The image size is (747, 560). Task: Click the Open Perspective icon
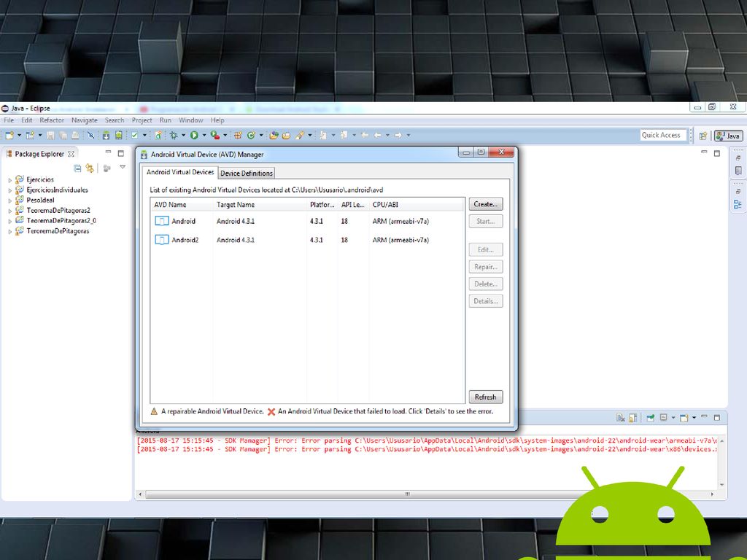[x=703, y=136]
